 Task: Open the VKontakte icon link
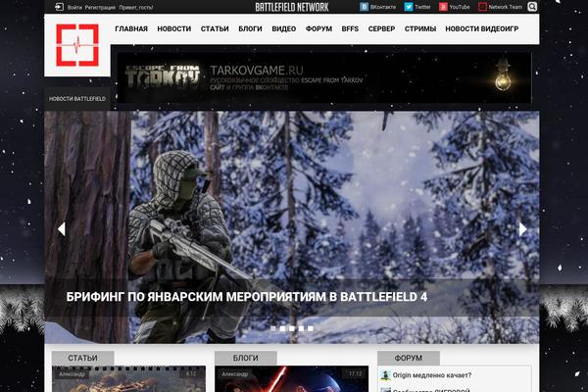pyautogui.click(x=364, y=7)
